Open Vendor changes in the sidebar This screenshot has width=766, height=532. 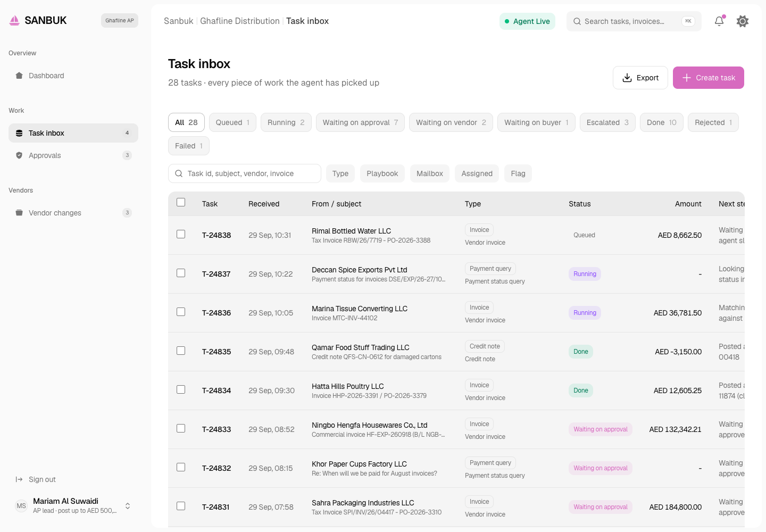73,213
